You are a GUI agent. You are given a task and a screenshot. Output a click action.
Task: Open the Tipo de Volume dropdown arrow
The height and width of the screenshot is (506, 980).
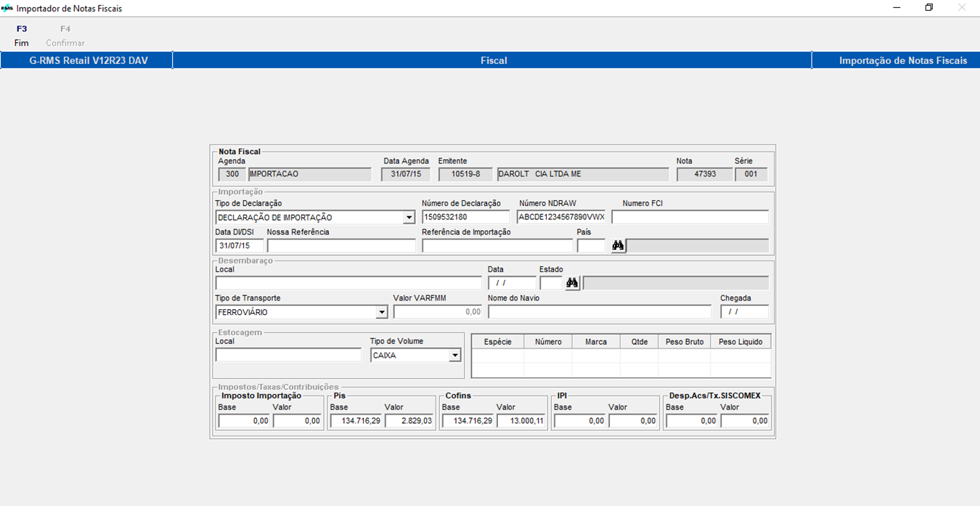454,356
